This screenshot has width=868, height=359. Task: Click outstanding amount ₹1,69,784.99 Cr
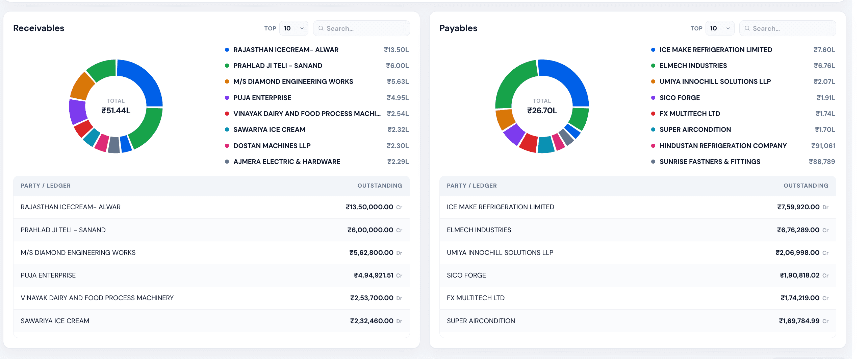pyautogui.click(x=804, y=321)
